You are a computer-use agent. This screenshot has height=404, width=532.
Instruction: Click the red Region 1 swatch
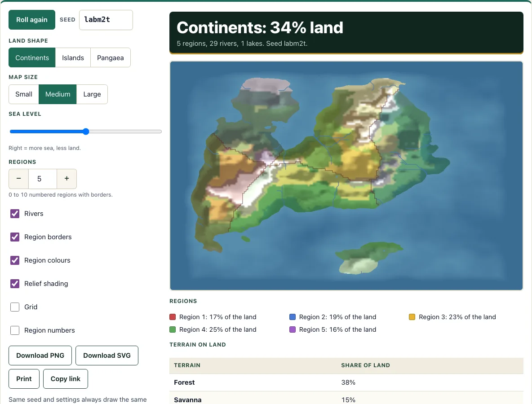coord(173,317)
